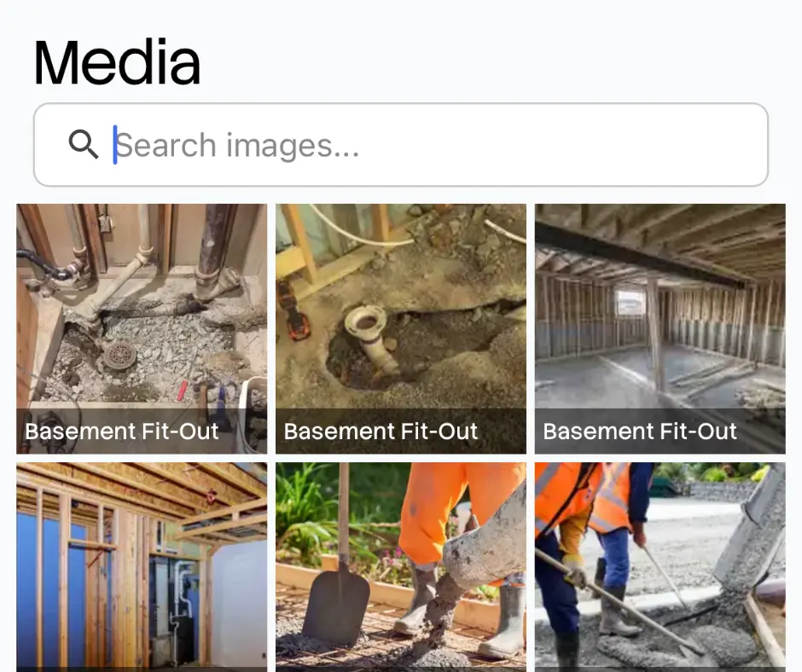Image resolution: width=802 pixels, height=672 pixels.
Task: Click Basement Fit-Out caption on the pipes photo
Action: pyautogui.click(x=122, y=432)
